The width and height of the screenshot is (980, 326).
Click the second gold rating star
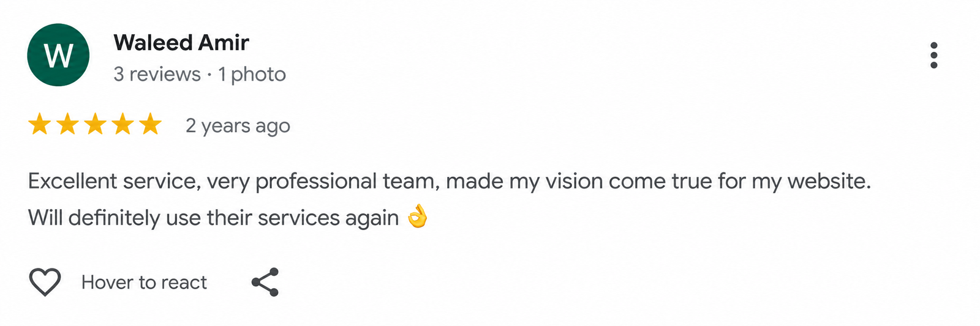coord(67,124)
